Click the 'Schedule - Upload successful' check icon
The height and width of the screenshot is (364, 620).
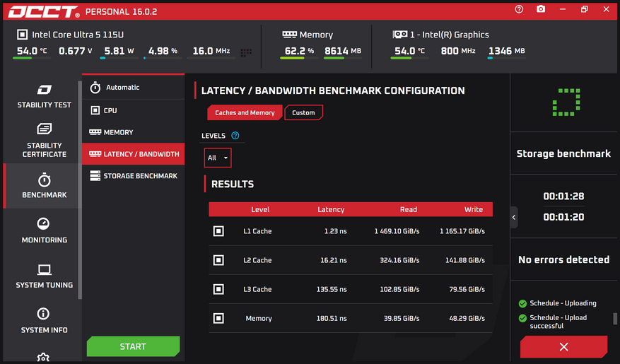[x=522, y=318]
